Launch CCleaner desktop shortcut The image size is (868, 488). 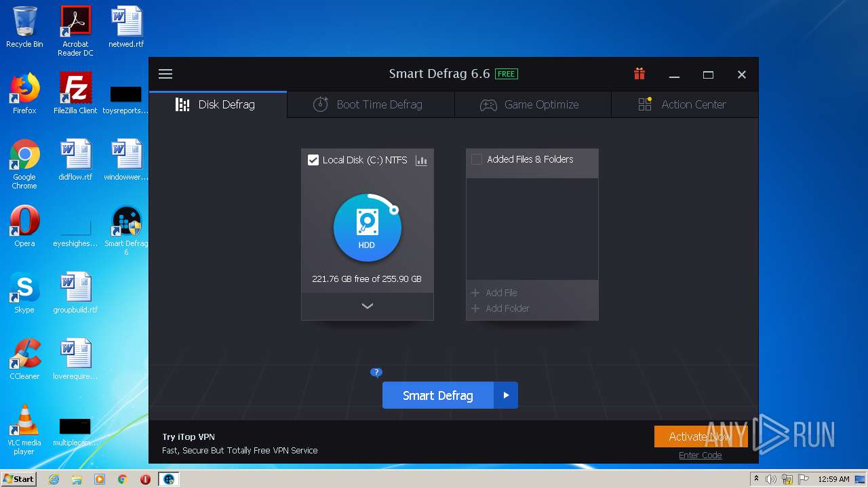pos(24,359)
